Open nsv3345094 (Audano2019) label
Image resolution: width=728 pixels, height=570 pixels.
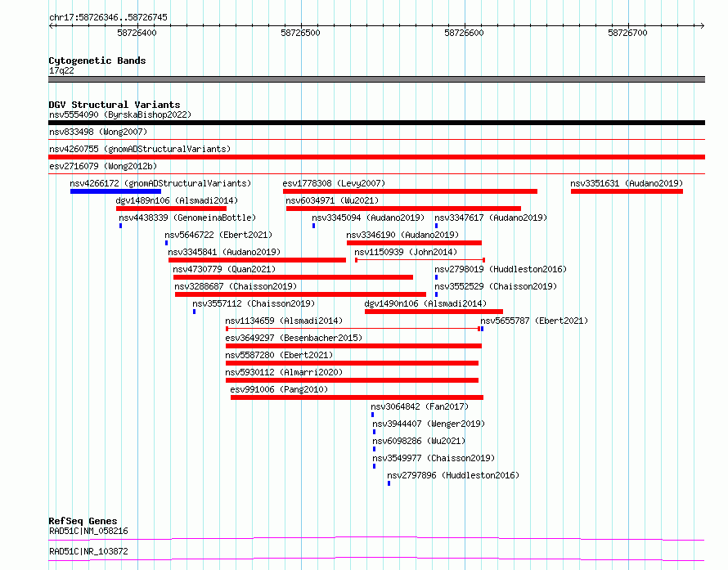pyautogui.click(x=368, y=218)
